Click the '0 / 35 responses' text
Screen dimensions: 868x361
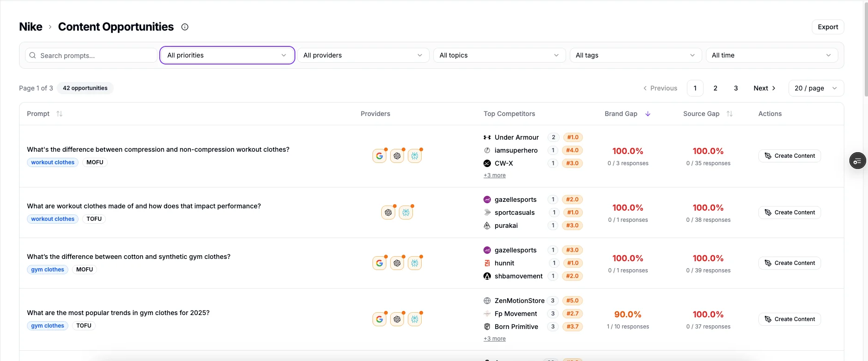(708, 163)
